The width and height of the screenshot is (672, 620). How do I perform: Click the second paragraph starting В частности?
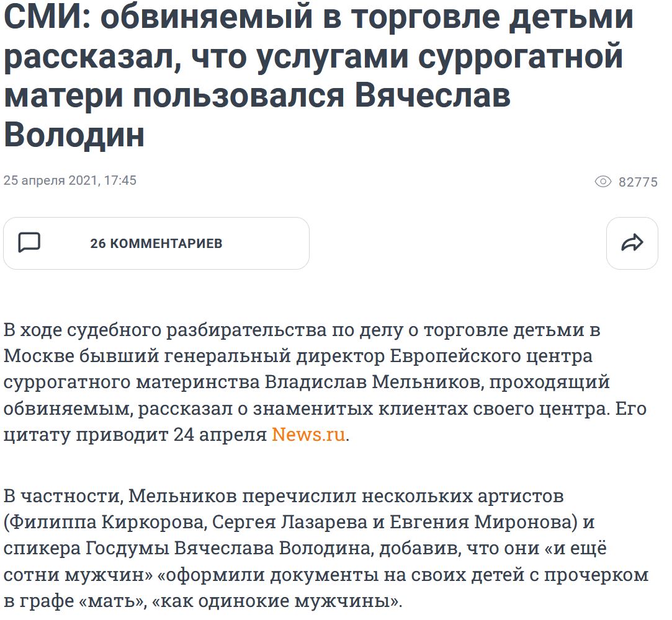click(326, 549)
